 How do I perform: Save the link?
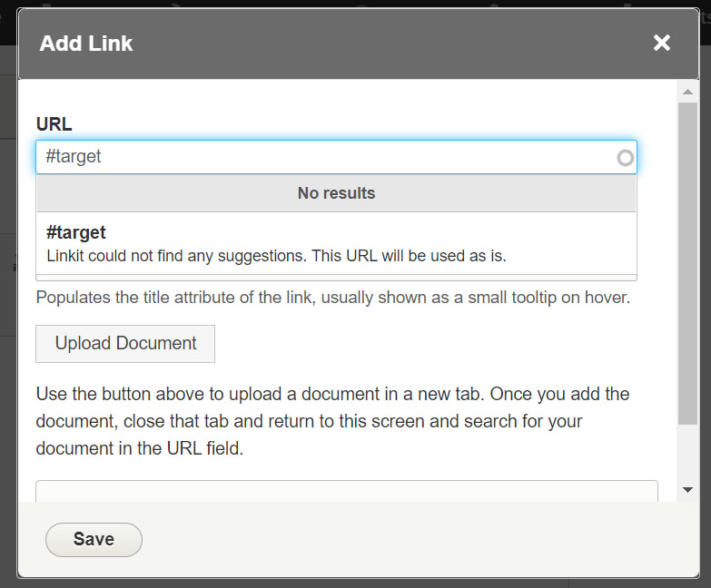[x=94, y=539]
